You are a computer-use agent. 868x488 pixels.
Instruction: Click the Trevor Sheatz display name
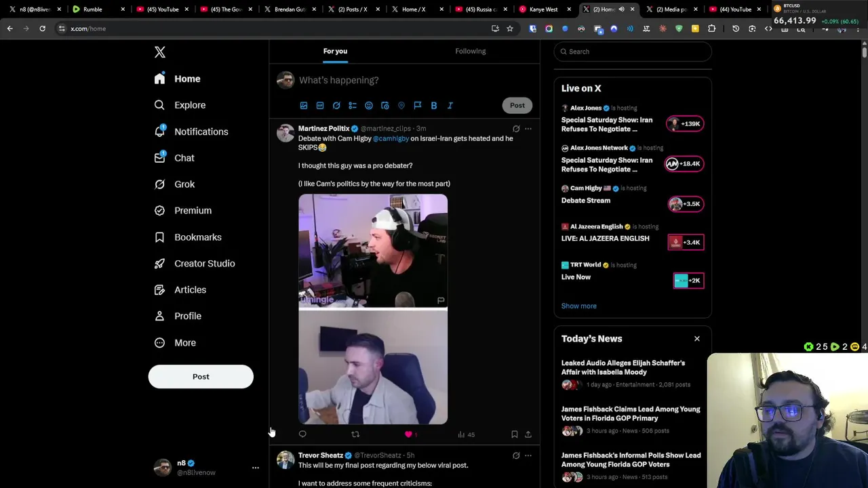click(x=321, y=455)
